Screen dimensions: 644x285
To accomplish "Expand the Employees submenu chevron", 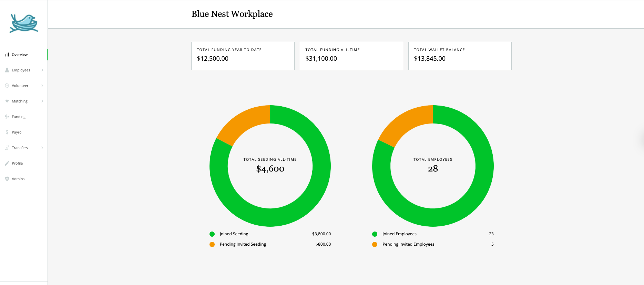I will 42,70.
